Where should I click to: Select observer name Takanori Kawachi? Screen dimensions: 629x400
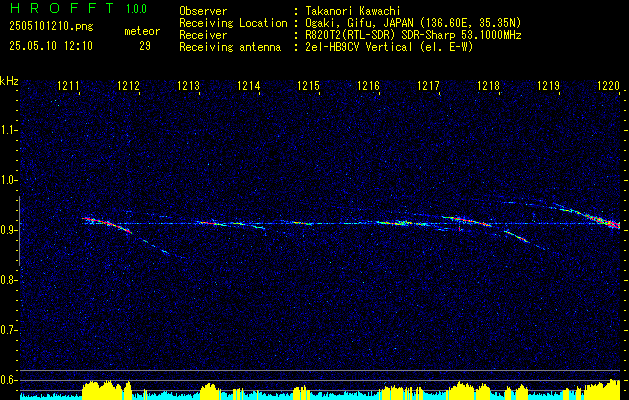(352, 11)
